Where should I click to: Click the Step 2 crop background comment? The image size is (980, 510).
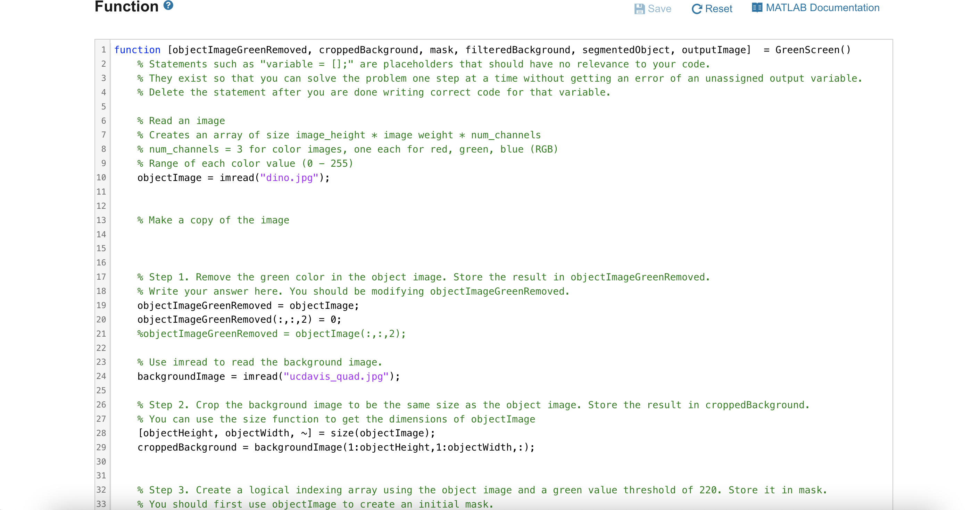(472, 405)
